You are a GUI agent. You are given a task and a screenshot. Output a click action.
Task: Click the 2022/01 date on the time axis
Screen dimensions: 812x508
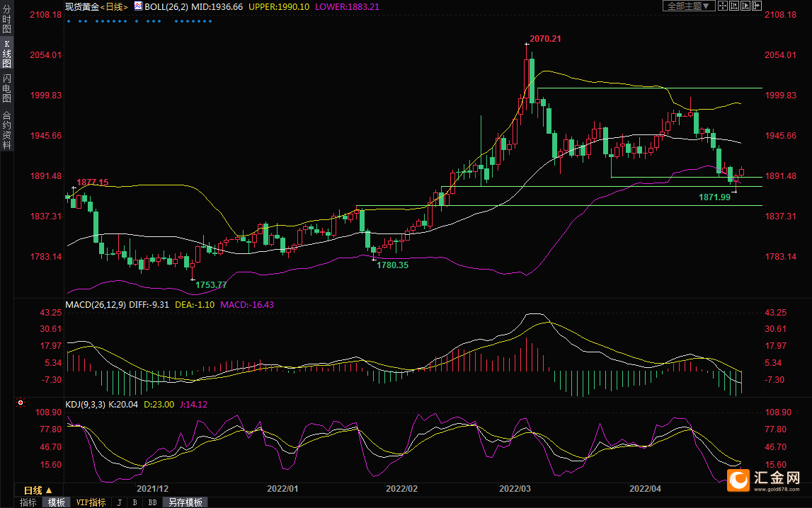point(282,488)
